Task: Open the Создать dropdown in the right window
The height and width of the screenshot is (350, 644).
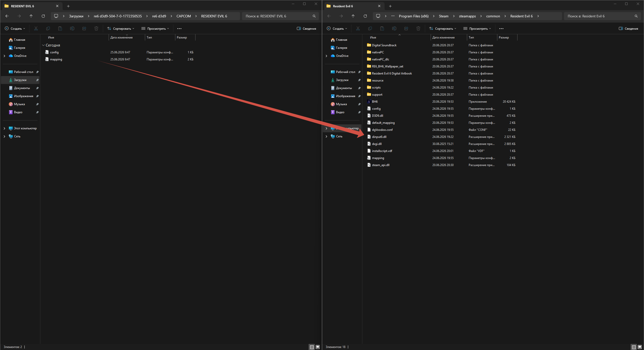Action: (337, 28)
